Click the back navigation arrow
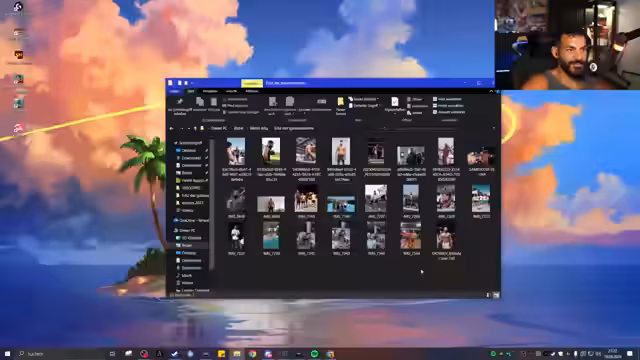640x360 pixels. point(171,129)
